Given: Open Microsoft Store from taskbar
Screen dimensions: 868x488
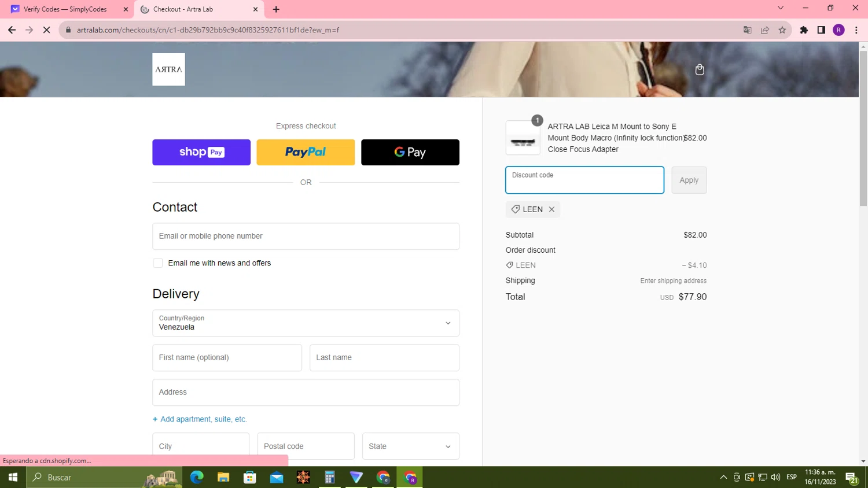Looking at the screenshot, I should point(250,477).
